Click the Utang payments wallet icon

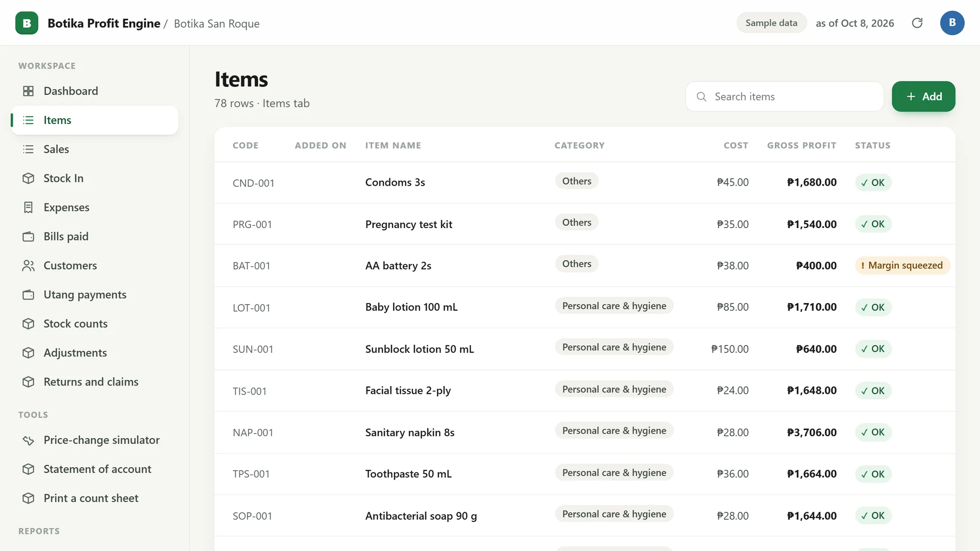coord(29,294)
